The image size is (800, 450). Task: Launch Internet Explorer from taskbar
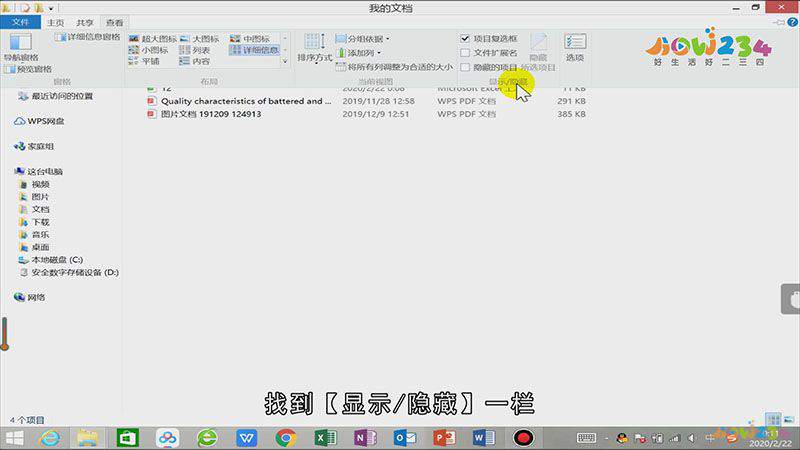click(x=49, y=438)
